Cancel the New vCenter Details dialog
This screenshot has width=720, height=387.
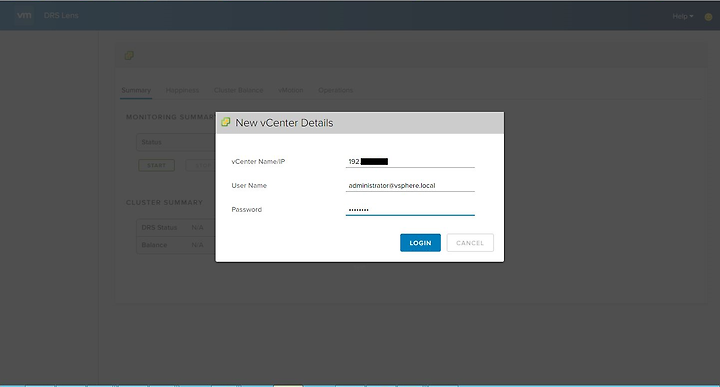coord(470,243)
